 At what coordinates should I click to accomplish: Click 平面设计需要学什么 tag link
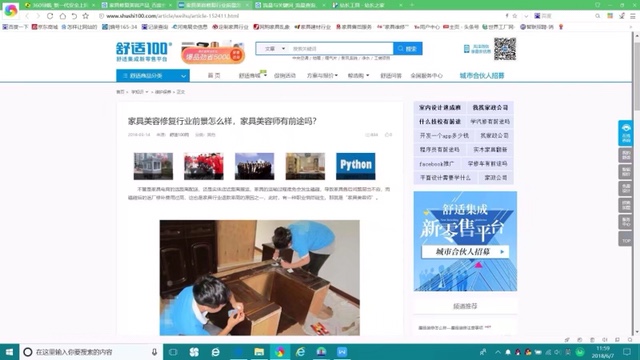click(x=445, y=178)
